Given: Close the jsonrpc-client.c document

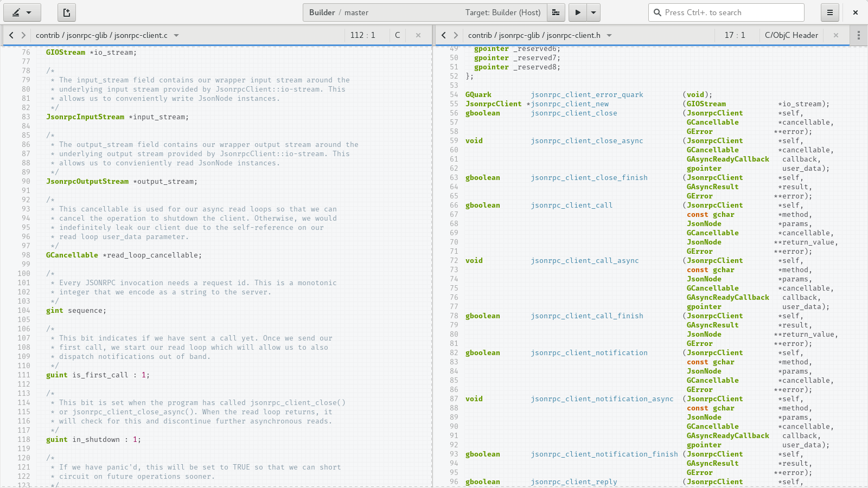Looking at the screenshot, I should coord(418,35).
